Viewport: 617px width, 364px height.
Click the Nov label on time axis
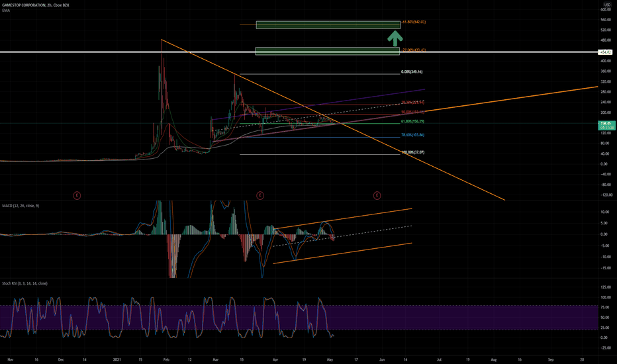click(x=11, y=359)
